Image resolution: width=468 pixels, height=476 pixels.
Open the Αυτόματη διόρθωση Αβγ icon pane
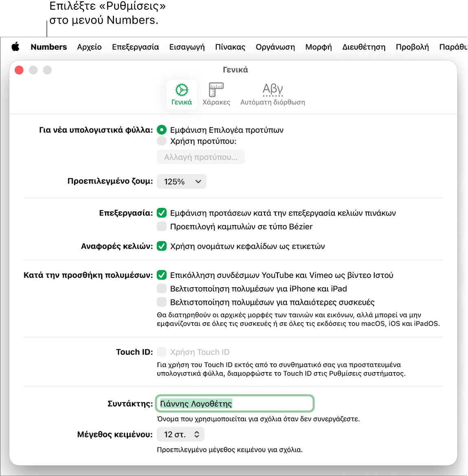pos(272,94)
